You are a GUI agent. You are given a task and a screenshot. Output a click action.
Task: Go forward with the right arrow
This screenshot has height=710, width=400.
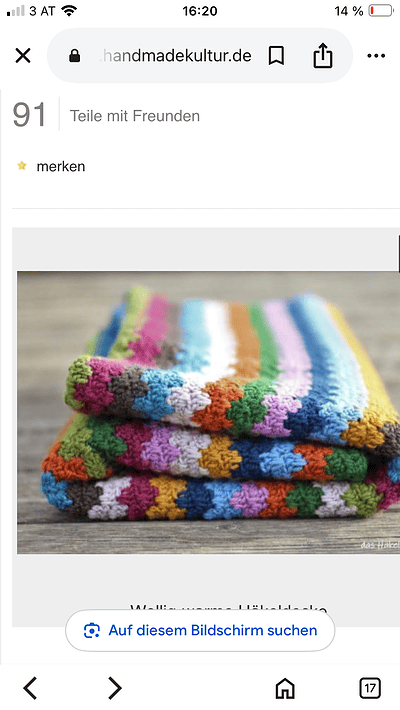(x=115, y=688)
